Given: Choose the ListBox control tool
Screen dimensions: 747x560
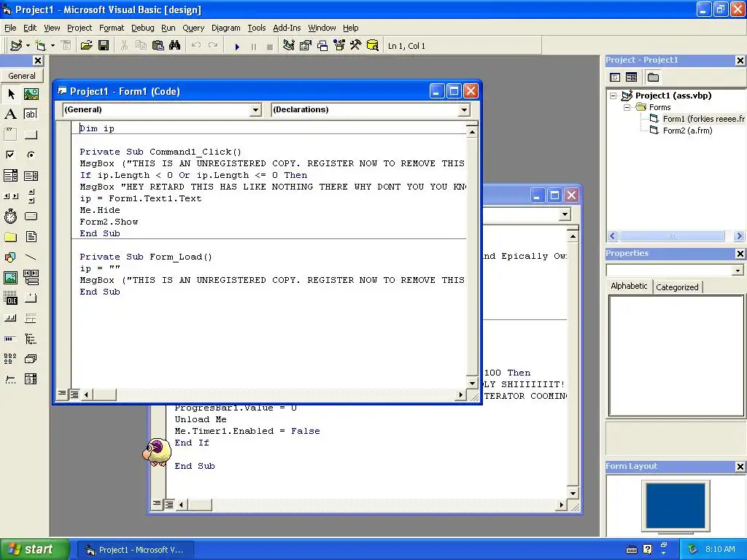Looking at the screenshot, I should coord(31,176).
